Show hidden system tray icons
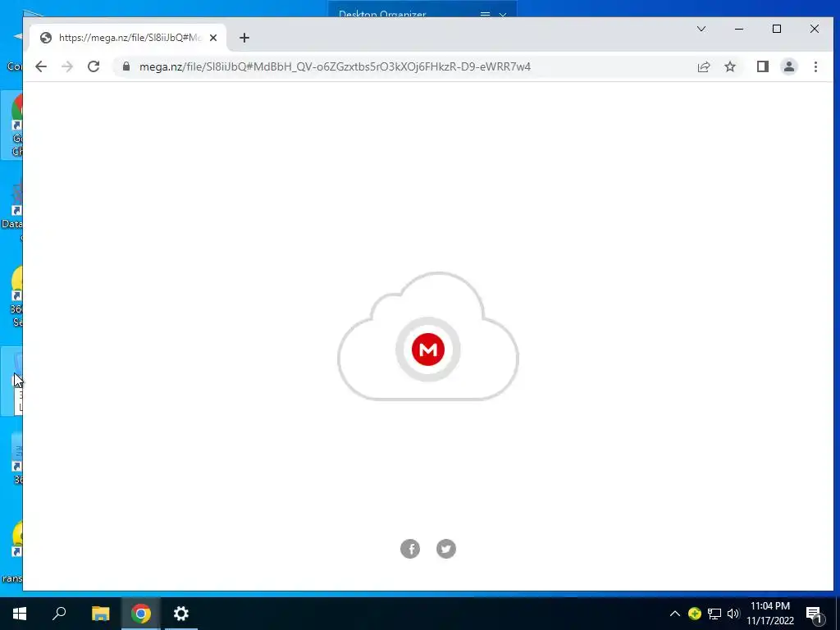Image resolution: width=840 pixels, height=630 pixels. click(675, 614)
